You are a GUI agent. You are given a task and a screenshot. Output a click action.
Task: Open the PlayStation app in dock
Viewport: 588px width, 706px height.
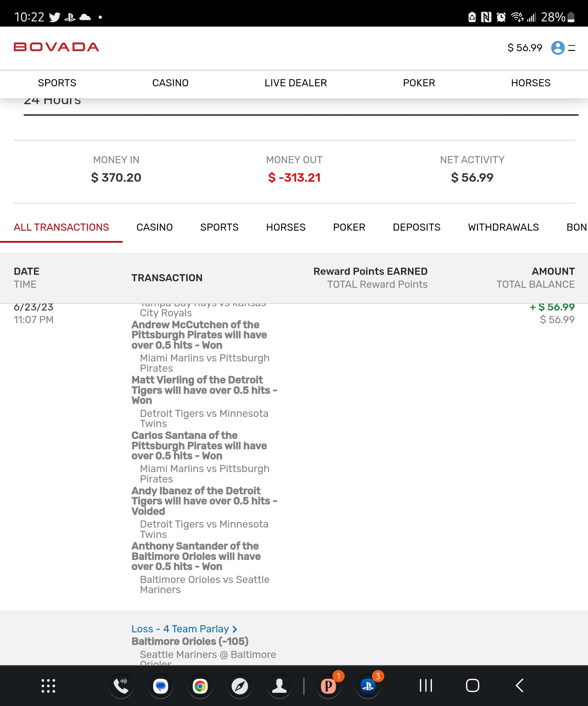click(x=368, y=686)
